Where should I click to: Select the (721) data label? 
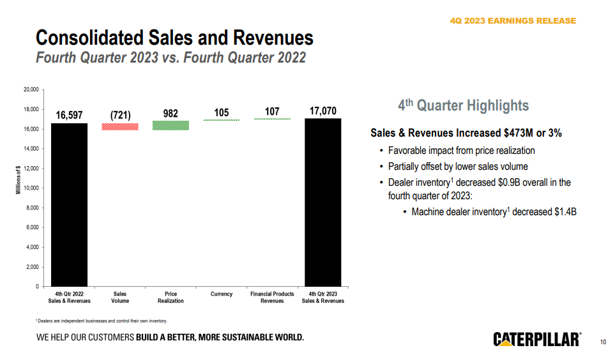click(x=120, y=115)
